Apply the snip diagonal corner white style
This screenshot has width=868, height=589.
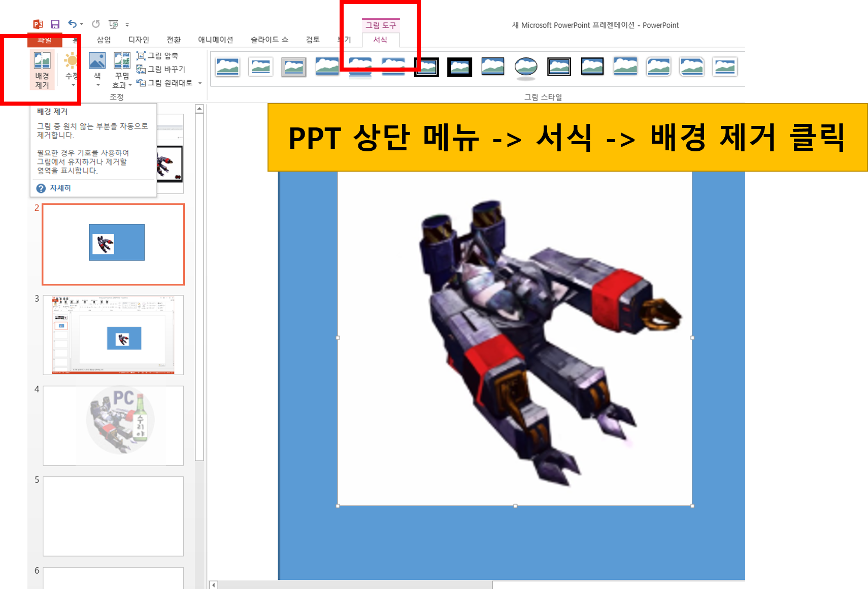click(692, 67)
